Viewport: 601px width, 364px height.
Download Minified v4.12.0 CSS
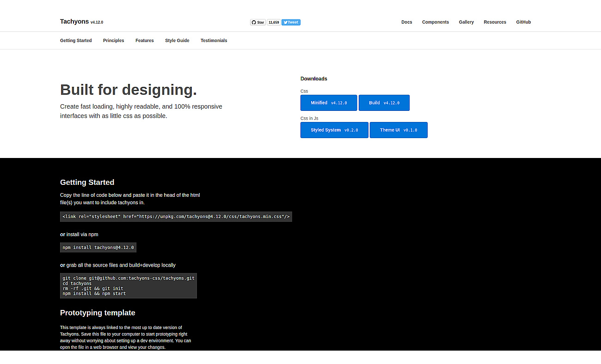pyautogui.click(x=329, y=103)
